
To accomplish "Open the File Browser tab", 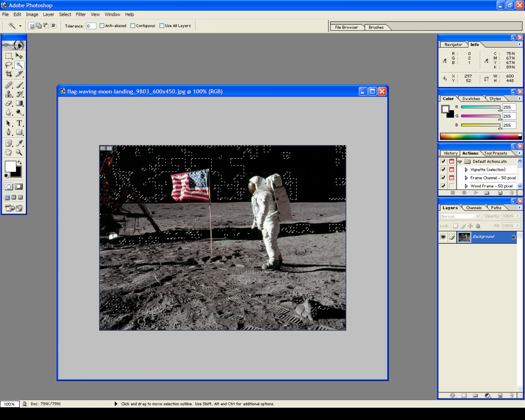I will (346, 27).
